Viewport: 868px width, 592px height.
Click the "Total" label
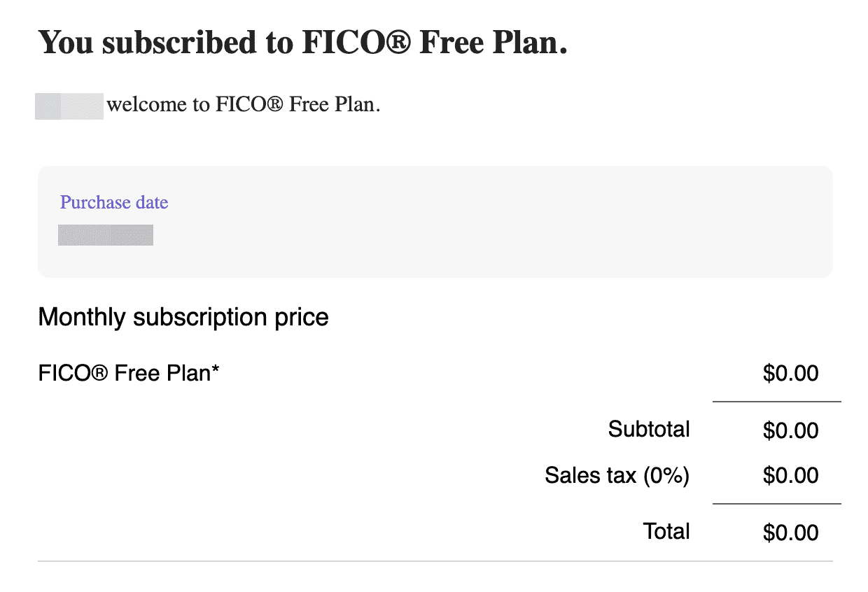[x=666, y=531]
